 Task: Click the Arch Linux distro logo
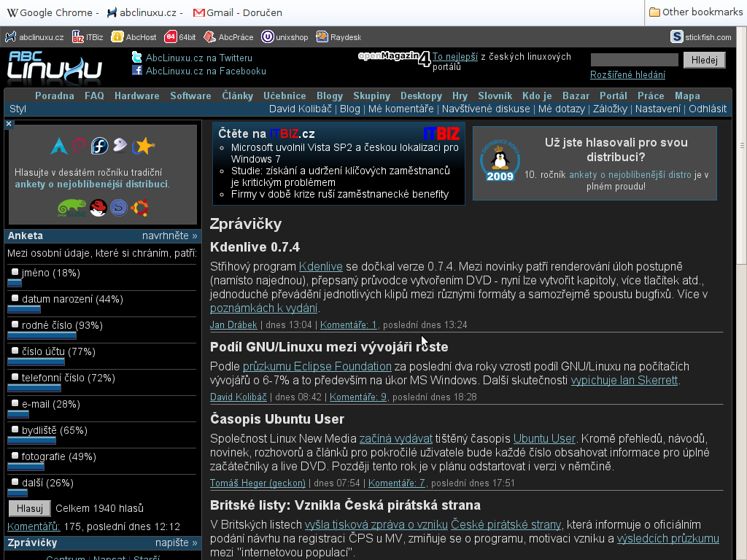[x=59, y=146]
